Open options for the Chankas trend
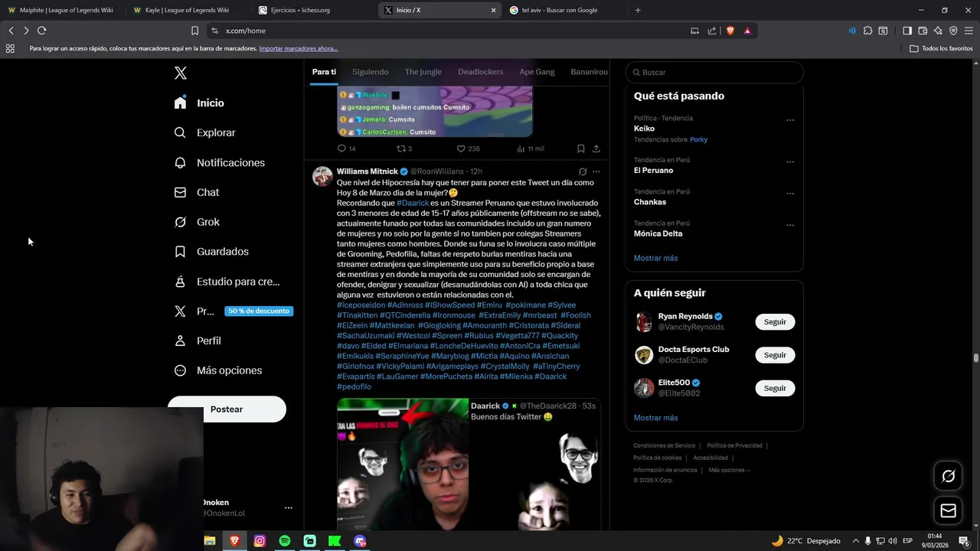The width and height of the screenshot is (980, 551). point(790,193)
